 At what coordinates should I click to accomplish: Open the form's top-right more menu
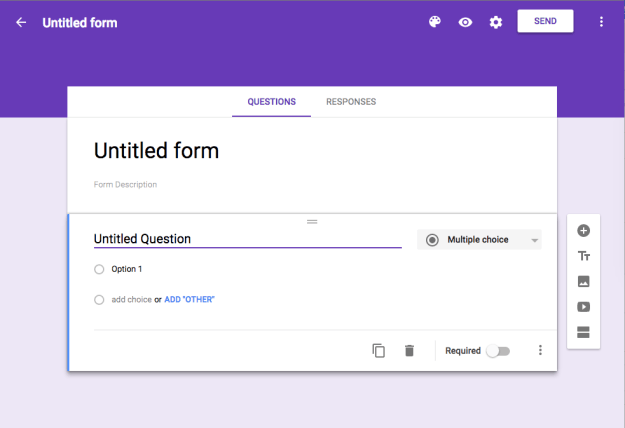coord(601,22)
